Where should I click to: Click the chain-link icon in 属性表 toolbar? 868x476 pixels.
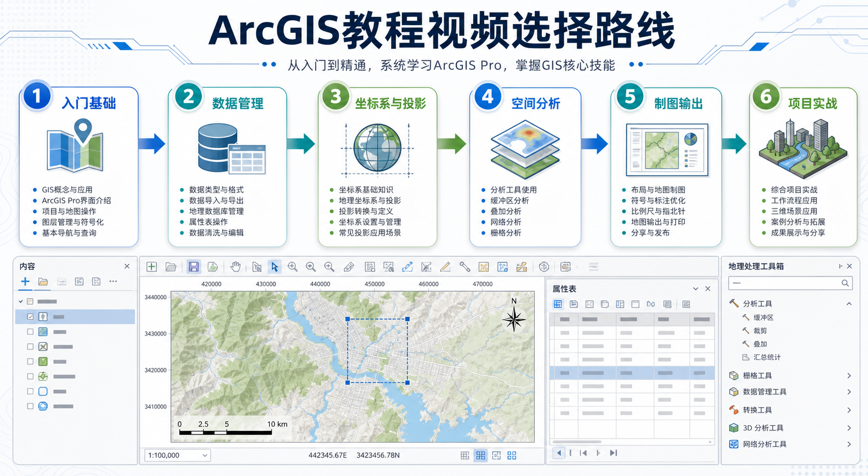coord(651,304)
